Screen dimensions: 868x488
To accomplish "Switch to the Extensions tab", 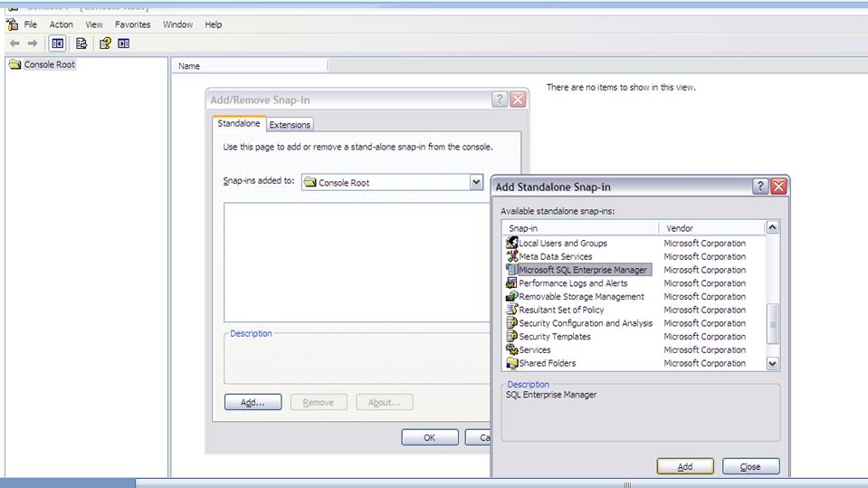I will (x=290, y=125).
